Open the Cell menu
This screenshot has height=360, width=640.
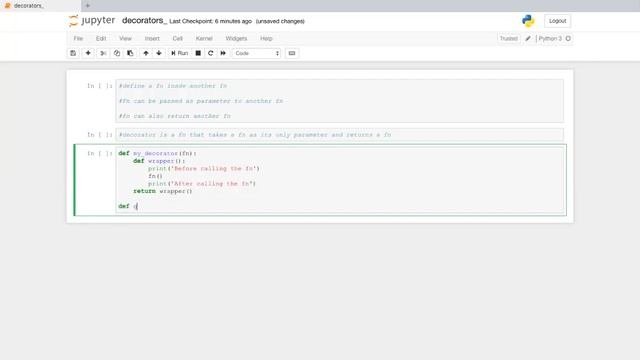click(x=178, y=38)
